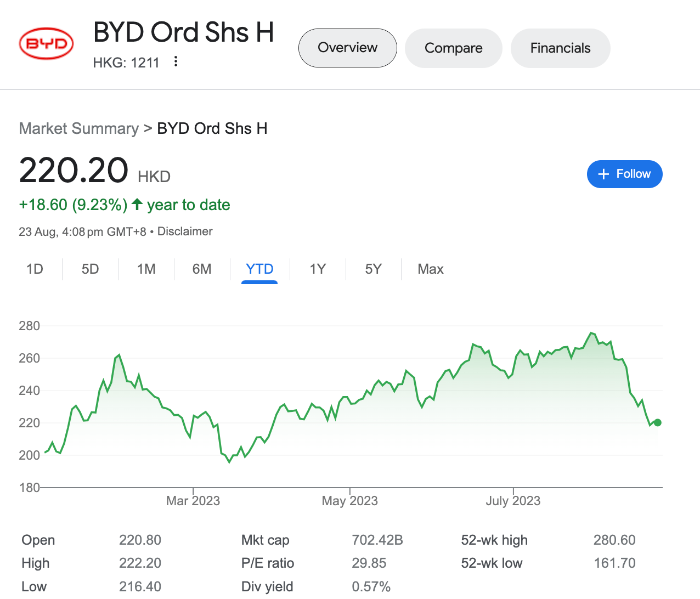Select the Max time range

pos(431,269)
